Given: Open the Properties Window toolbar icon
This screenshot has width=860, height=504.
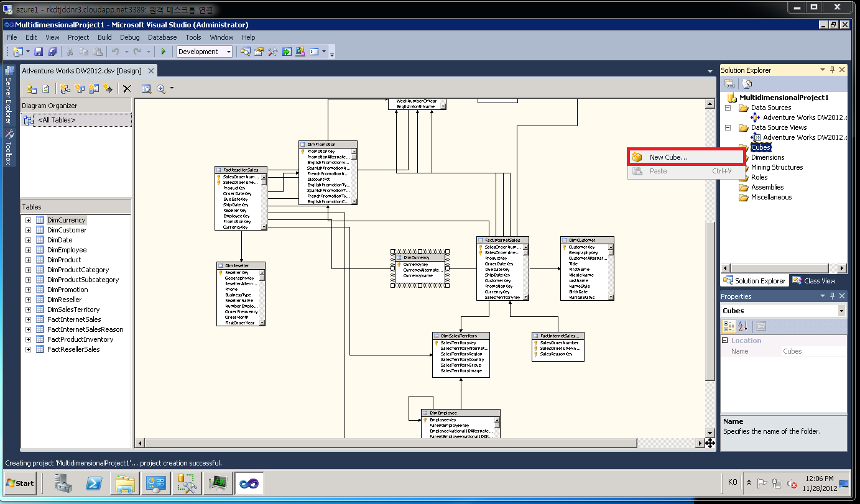Looking at the screenshot, I should [x=259, y=52].
